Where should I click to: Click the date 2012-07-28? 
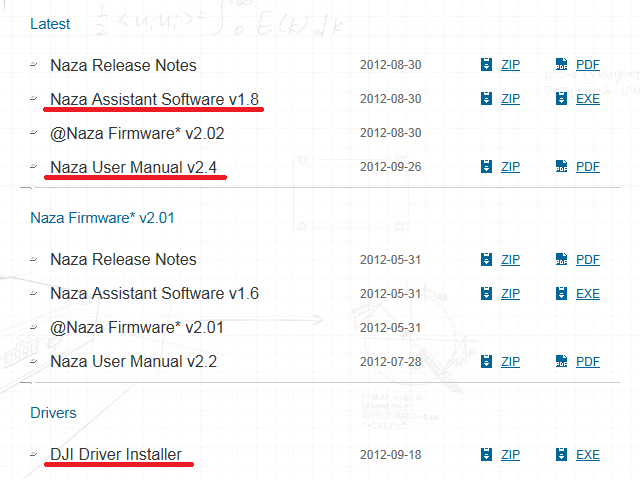[391, 362]
